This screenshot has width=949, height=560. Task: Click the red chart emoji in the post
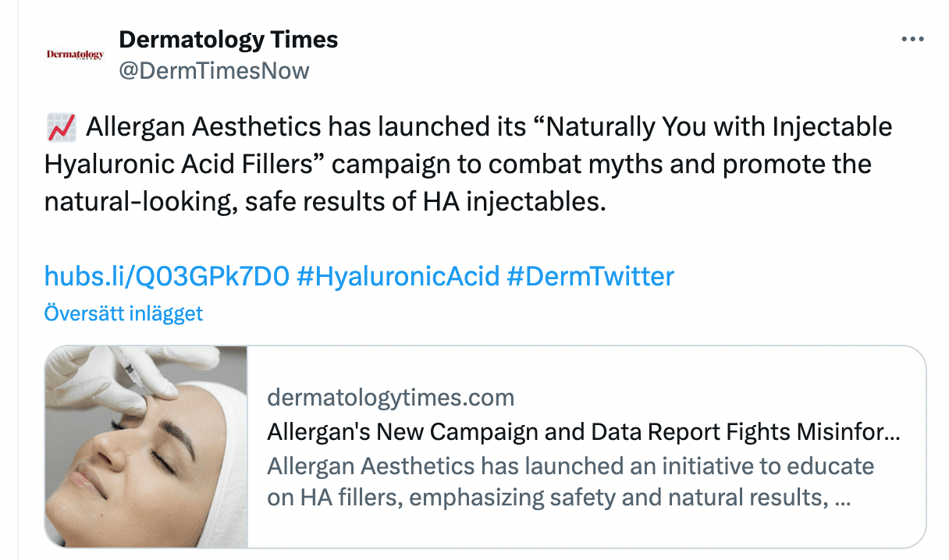click(61, 126)
